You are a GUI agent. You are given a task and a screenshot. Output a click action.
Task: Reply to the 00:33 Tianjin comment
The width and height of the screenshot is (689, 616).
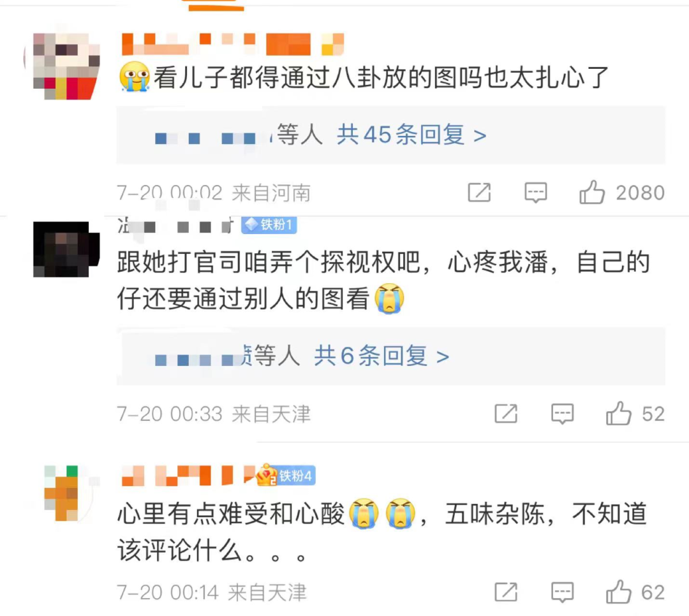coord(563,413)
